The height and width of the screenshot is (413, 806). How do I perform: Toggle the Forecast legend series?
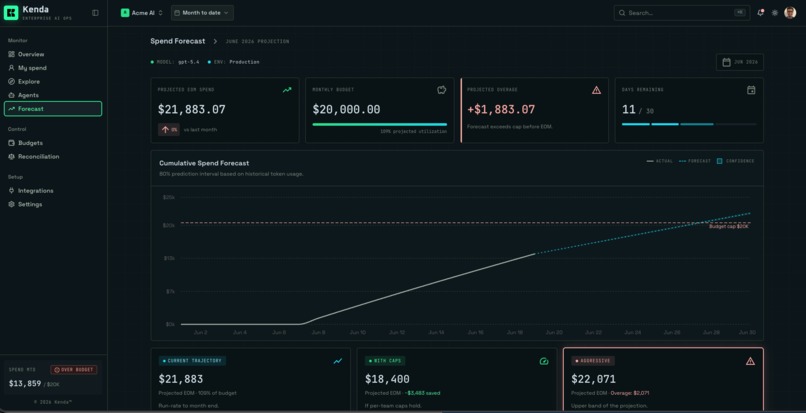coord(694,161)
